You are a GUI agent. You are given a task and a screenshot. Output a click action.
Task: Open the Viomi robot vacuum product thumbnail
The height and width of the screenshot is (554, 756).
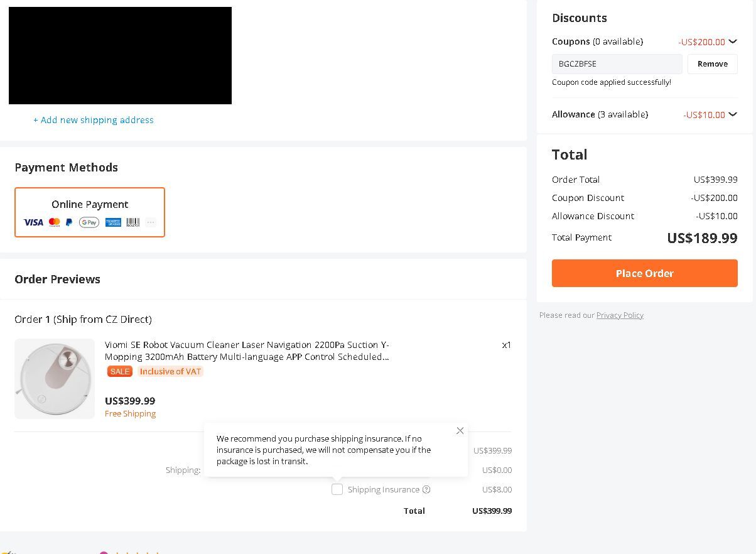click(x=55, y=379)
